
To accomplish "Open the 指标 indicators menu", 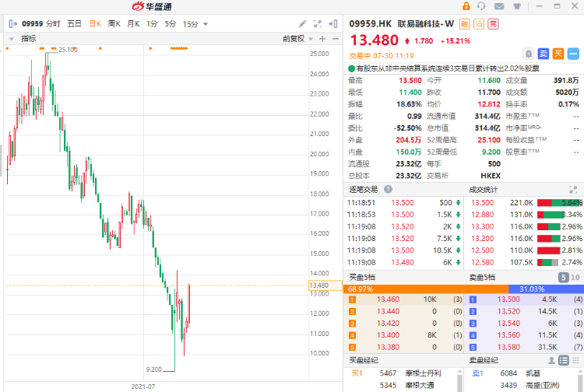I will pos(29,39).
